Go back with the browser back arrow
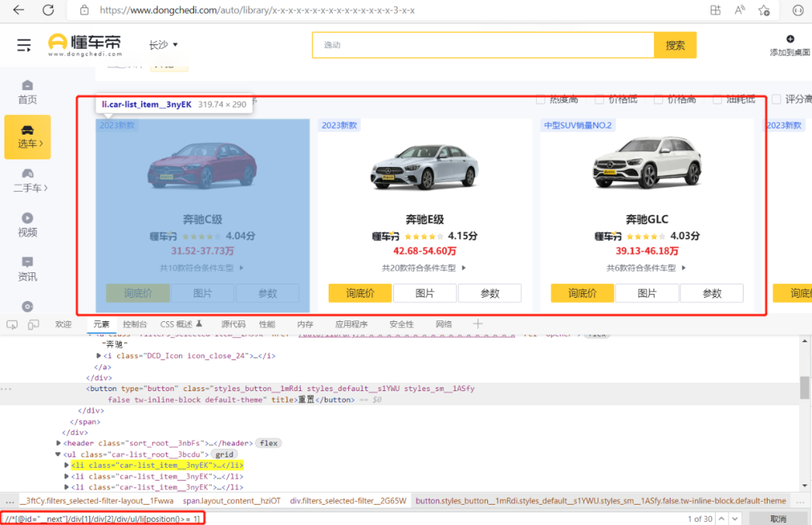The image size is (812, 525). (x=19, y=10)
